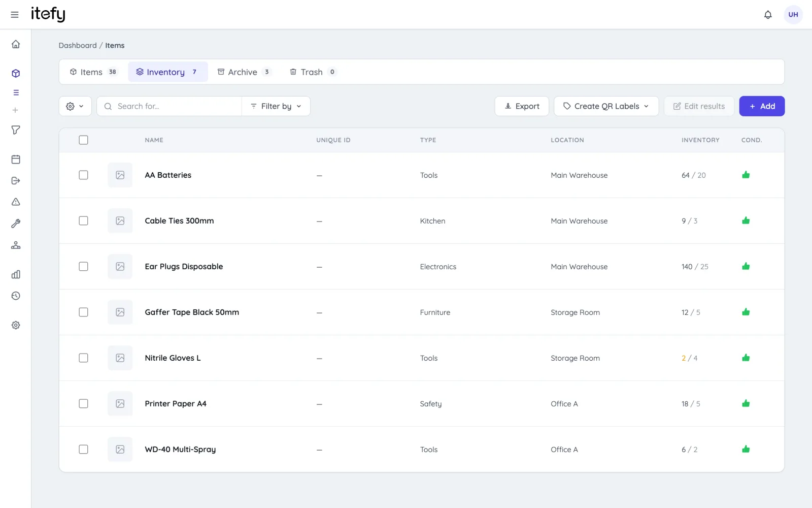Open the reports bar chart sidebar icon

click(16, 274)
